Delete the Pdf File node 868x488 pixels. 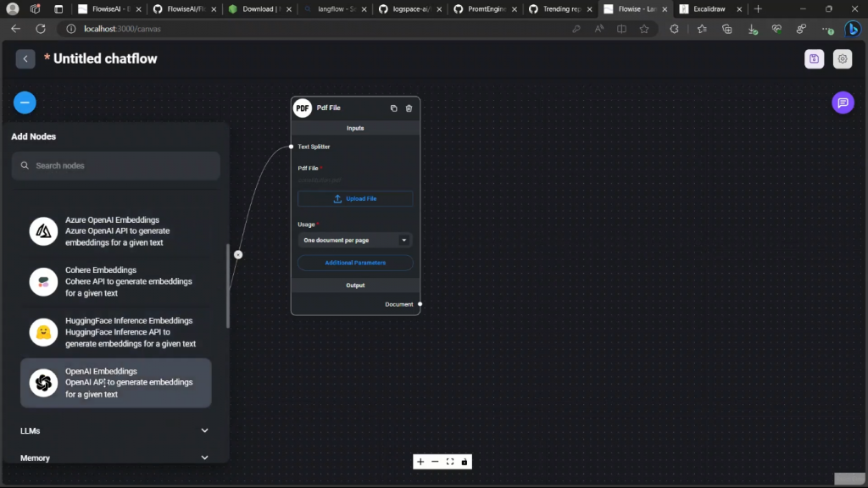pos(409,108)
